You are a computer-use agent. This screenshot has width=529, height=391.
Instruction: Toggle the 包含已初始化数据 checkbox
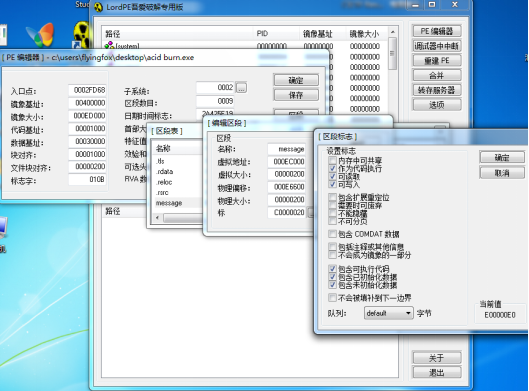[x=332, y=277]
